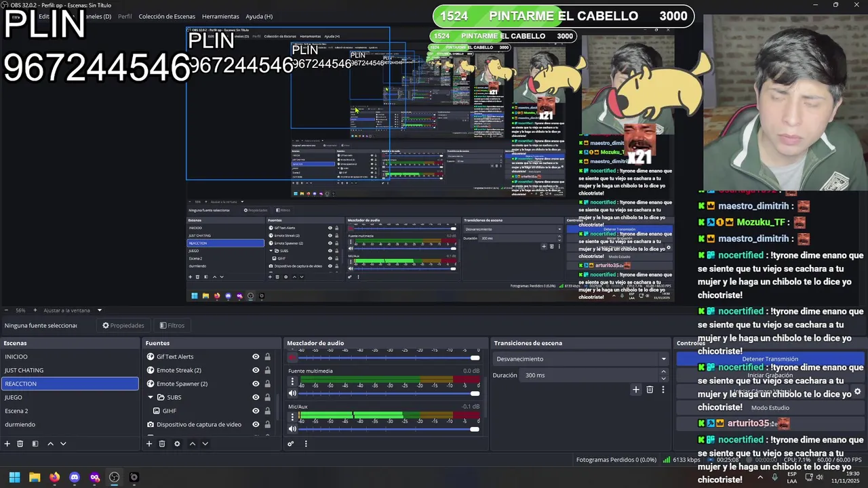Open transition properties kebab menu

point(663,390)
